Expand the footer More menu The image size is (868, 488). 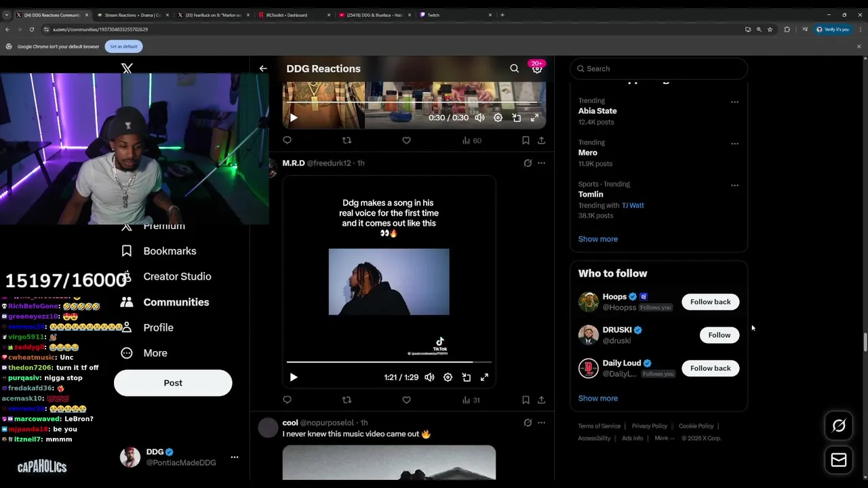tap(665, 439)
